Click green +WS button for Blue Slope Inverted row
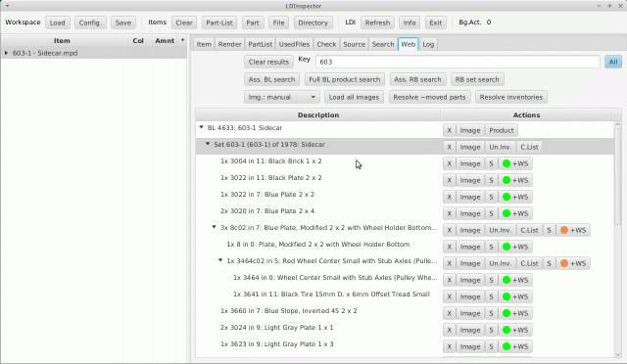 click(x=515, y=313)
